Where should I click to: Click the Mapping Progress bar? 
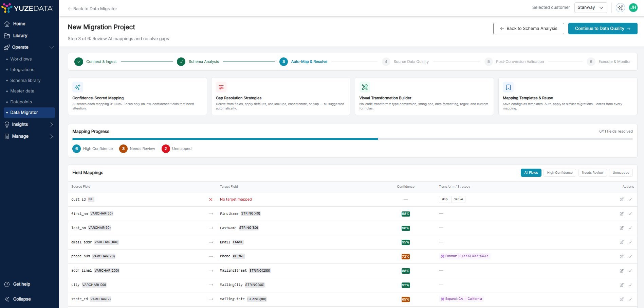point(352,139)
